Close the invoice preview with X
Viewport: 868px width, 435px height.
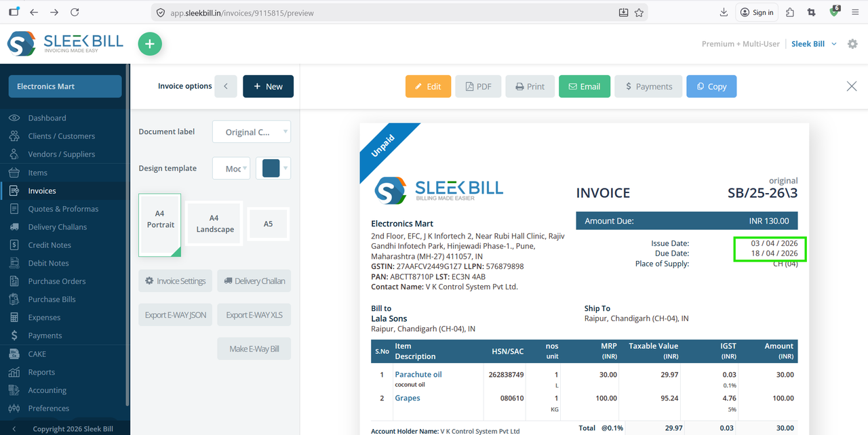[x=852, y=86]
